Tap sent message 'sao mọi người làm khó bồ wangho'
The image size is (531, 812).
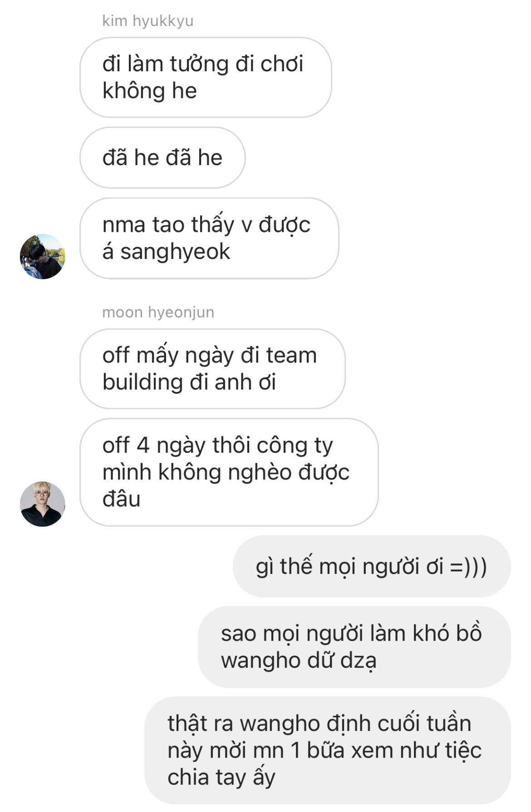354,647
